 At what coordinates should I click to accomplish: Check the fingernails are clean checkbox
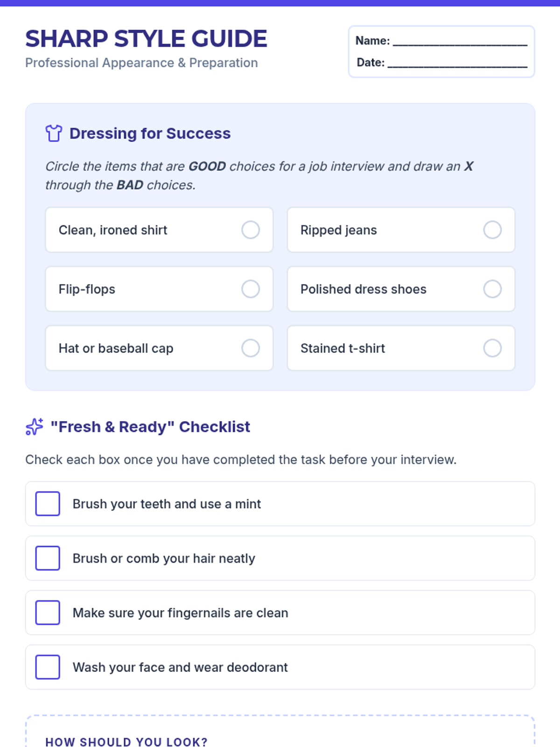click(x=48, y=613)
